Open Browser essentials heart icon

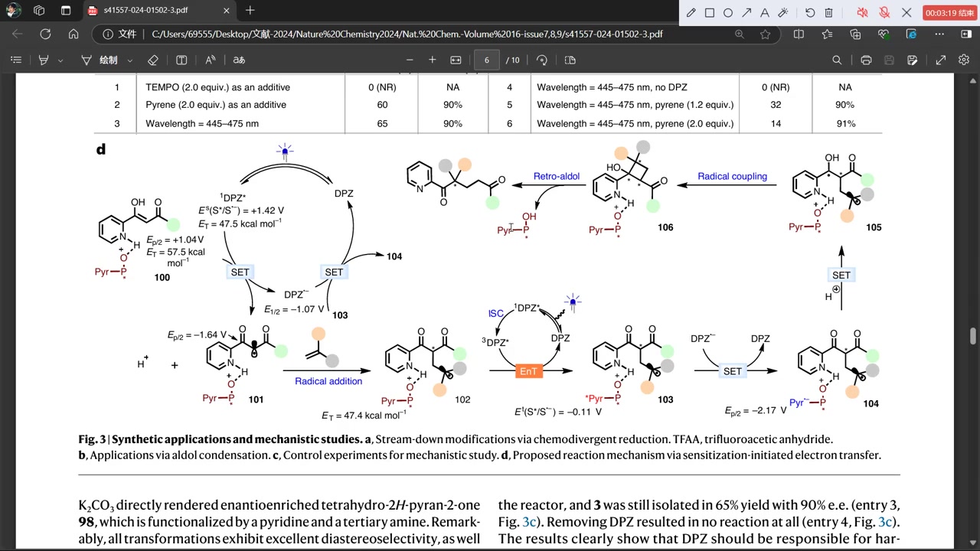[884, 34]
